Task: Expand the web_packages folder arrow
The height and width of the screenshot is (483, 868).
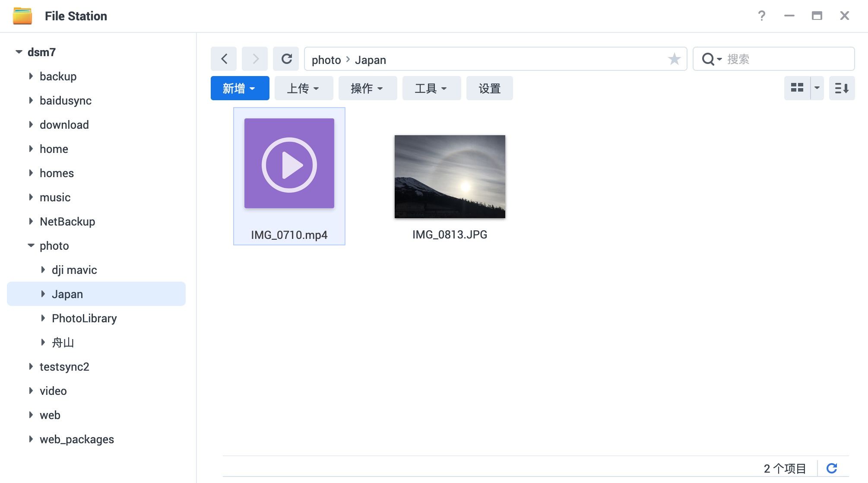Action: click(x=31, y=439)
